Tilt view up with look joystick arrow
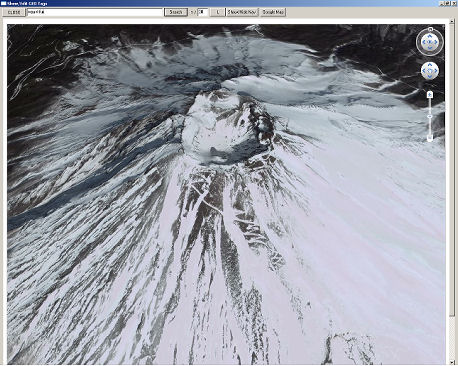Viewport: 458px width, 366px height. 430,35
